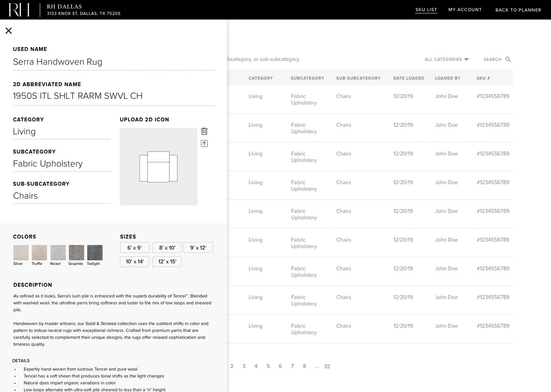The width and height of the screenshot is (551, 392).
Task: Choose the 8' x 10' size
Action: click(167, 248)
